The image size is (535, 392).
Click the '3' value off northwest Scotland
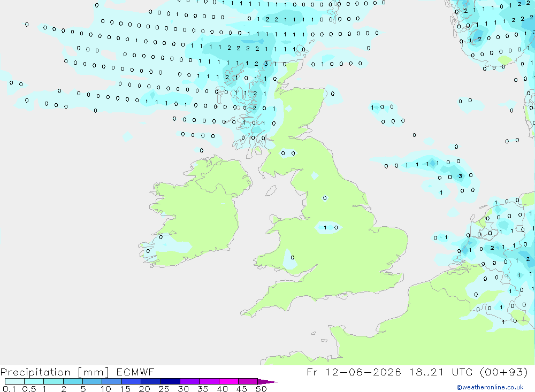click(266, 64)
